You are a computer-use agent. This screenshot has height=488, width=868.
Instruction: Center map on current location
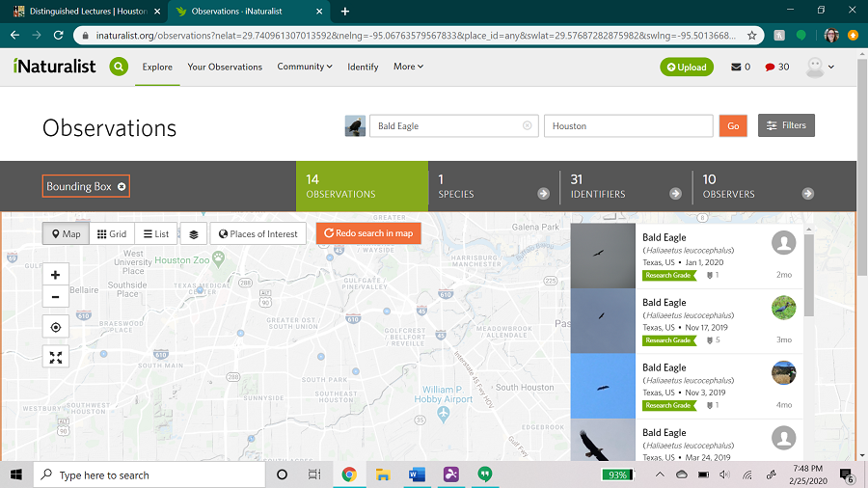[55, 327]
